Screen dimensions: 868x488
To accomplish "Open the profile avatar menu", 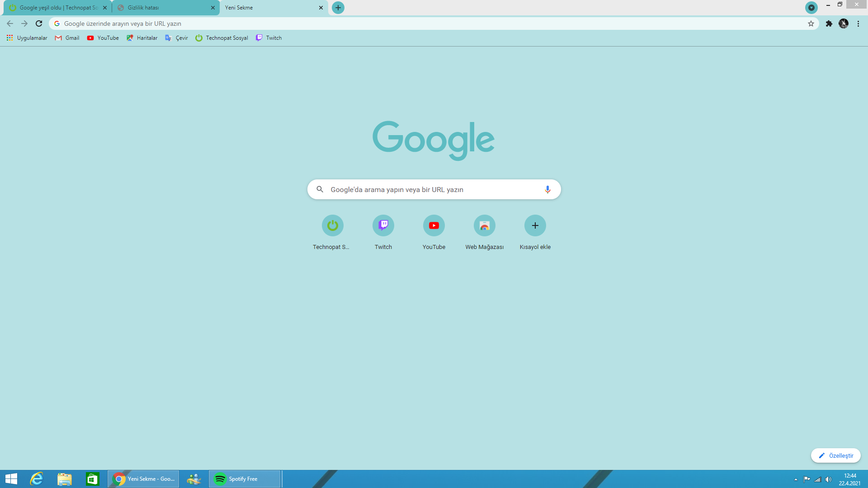I will coord(844,23).
